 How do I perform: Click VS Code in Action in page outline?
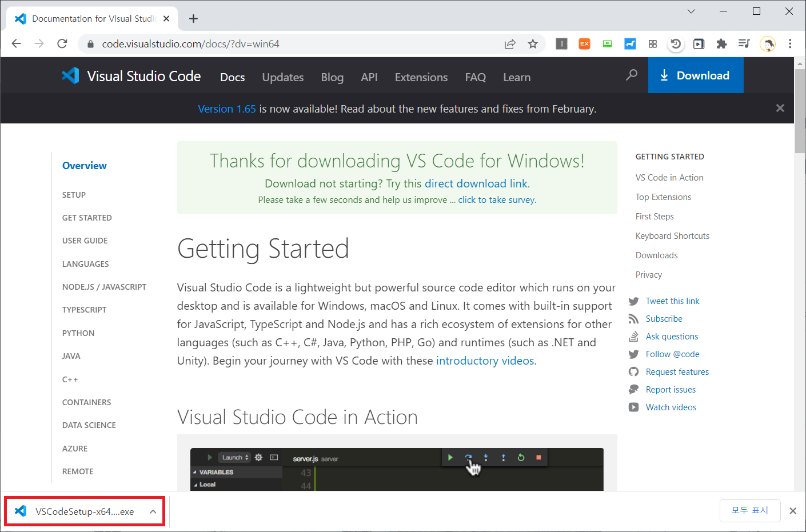tap(669, 178)
